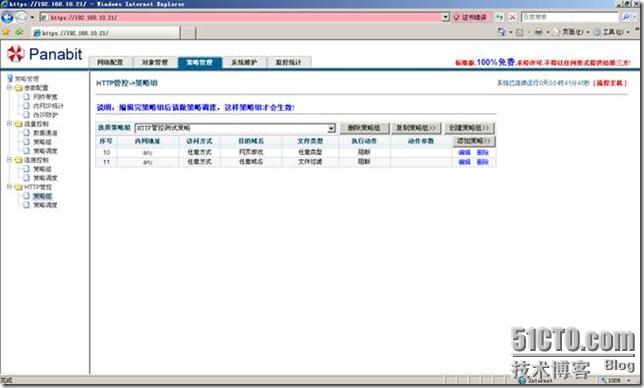644x388 pixels.
Task: Open the first item under 参数配置
Action: tap(45, 97)
